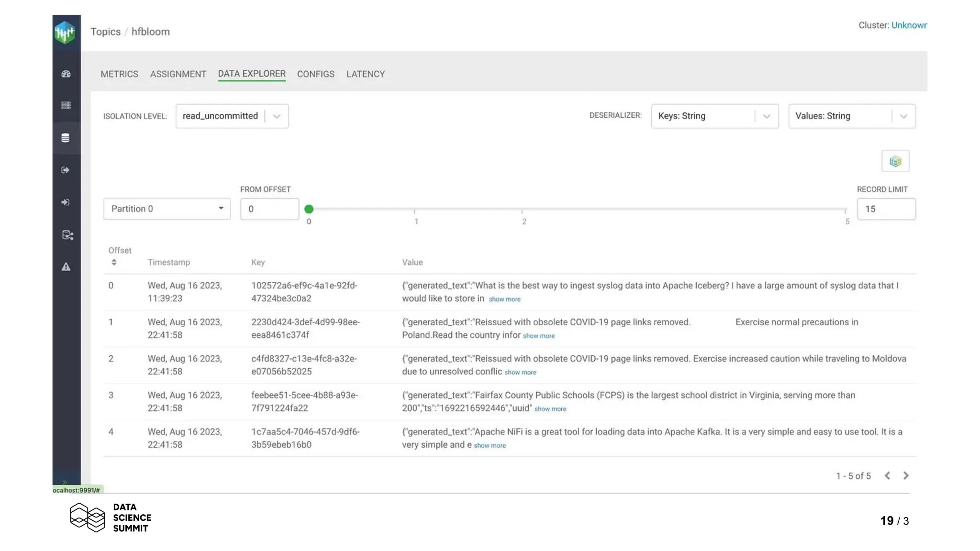
Task: Open the brokers sidebar icon
Action: pyautogui.click(x=66, y=105)
